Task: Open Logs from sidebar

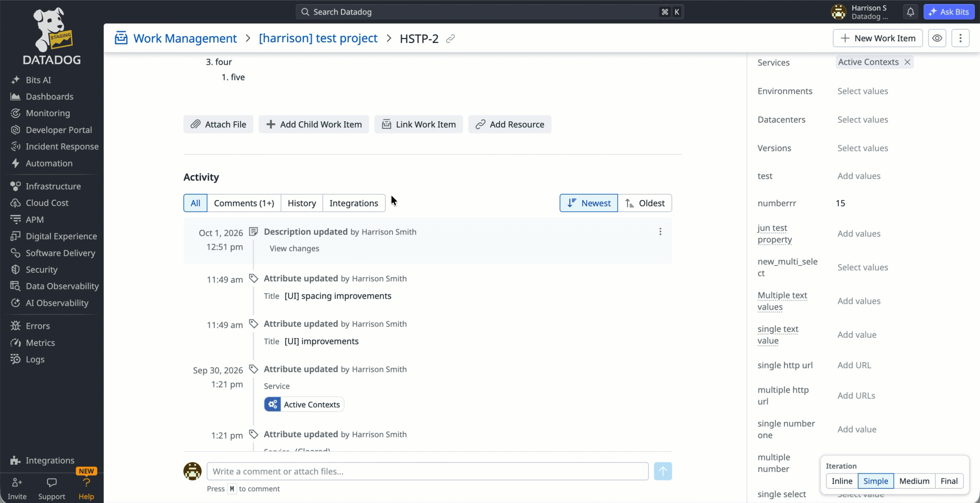Action: pos(35,359)
